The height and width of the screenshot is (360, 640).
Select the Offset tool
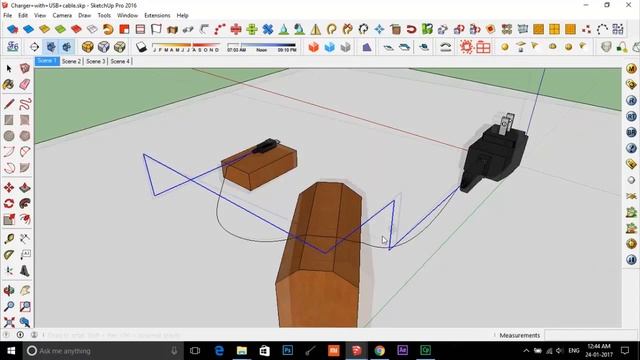pyautogui.click(x=24, y=219)
